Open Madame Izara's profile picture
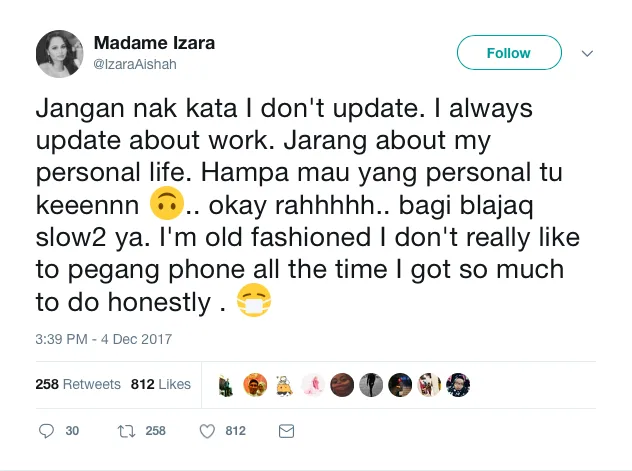Viewport: 632px width, 471px height. pos(59,53)
